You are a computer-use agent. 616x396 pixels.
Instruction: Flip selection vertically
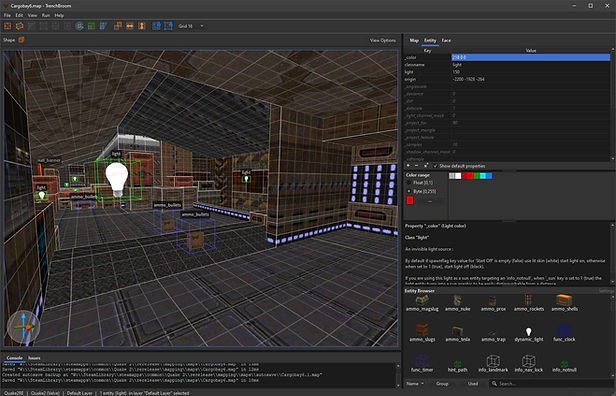click(142, 26)
